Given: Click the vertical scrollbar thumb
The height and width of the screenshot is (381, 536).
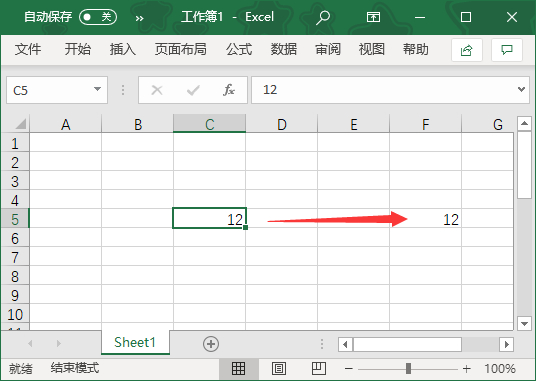Looking at the screenshot, I should coord(524,165).
